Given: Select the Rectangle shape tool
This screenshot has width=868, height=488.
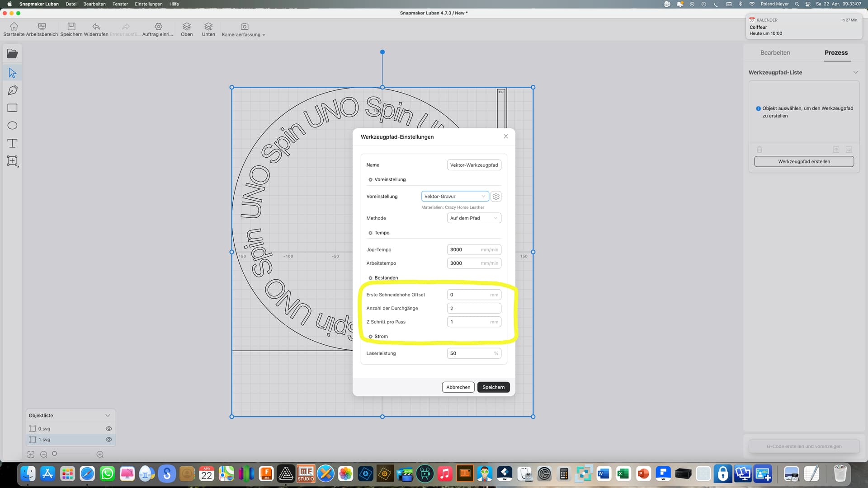Looking at the screenshot, I should coord(13,108).
